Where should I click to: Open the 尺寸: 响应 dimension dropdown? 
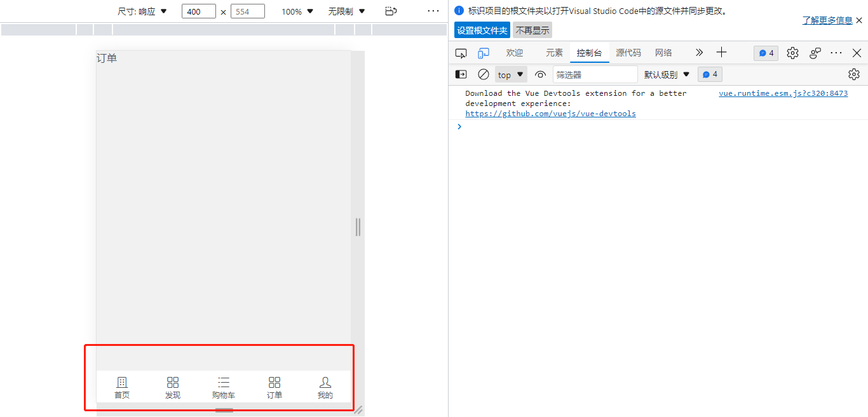point(142,11)
